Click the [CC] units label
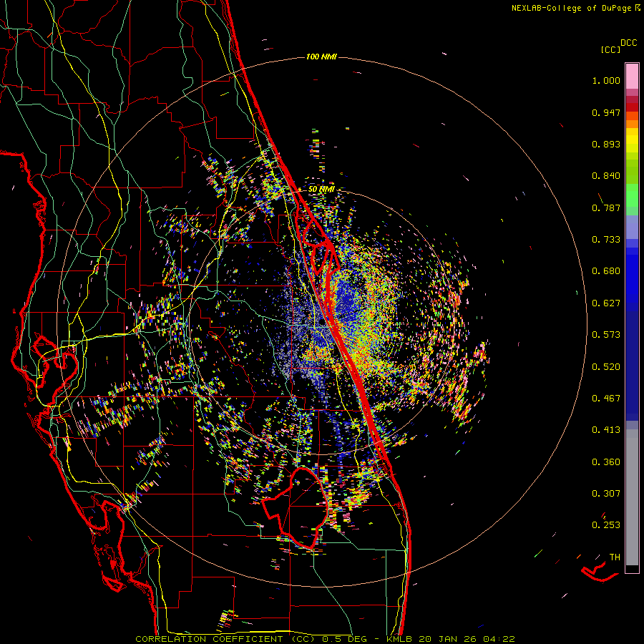 611,49
